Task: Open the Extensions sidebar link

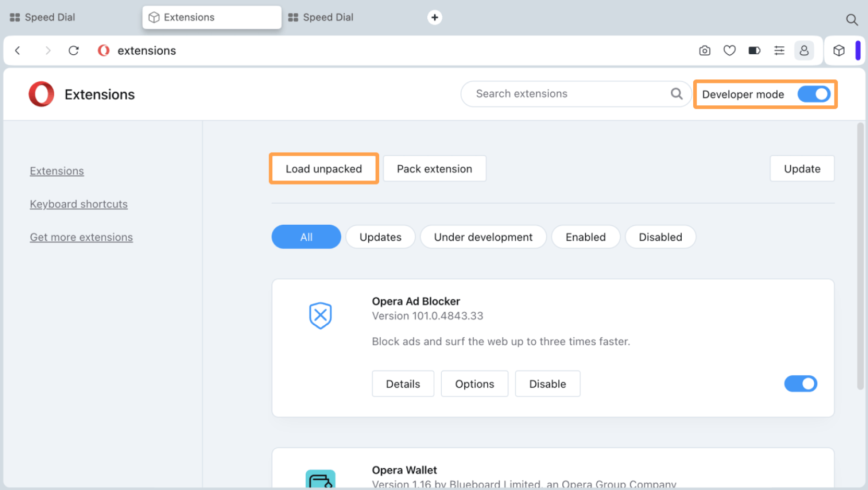Action: (57, 171)
